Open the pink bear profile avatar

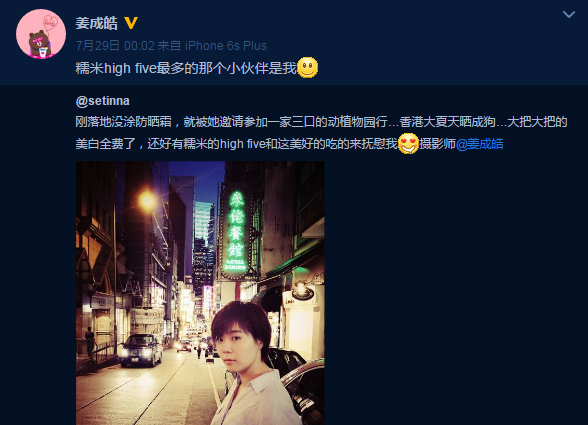pyautogui.click(x=41, y=34)
